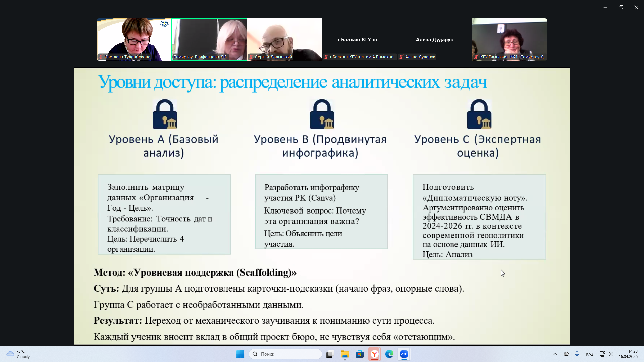Click the Level A lock icon
This screenshot has height=362, width=644.
click(x=165, y=114)
